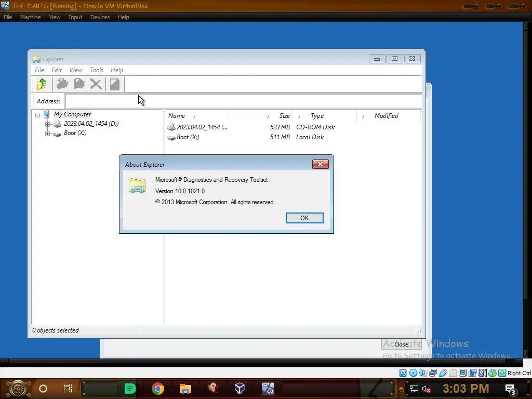The height and width of the screenshot is (399, 532).
Task: Click the muted volume tray icon
Action: (427, 389)
